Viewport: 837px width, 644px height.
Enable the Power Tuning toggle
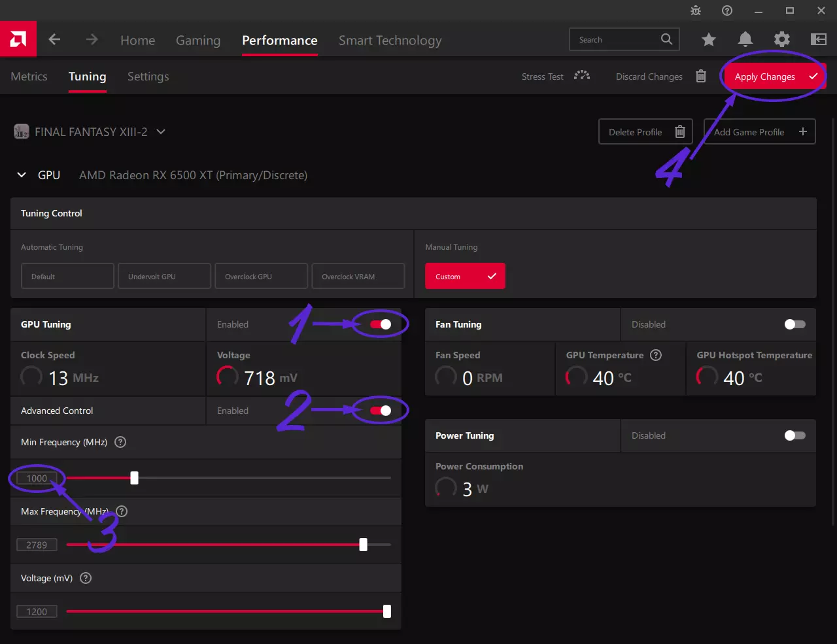coord(795,435)
